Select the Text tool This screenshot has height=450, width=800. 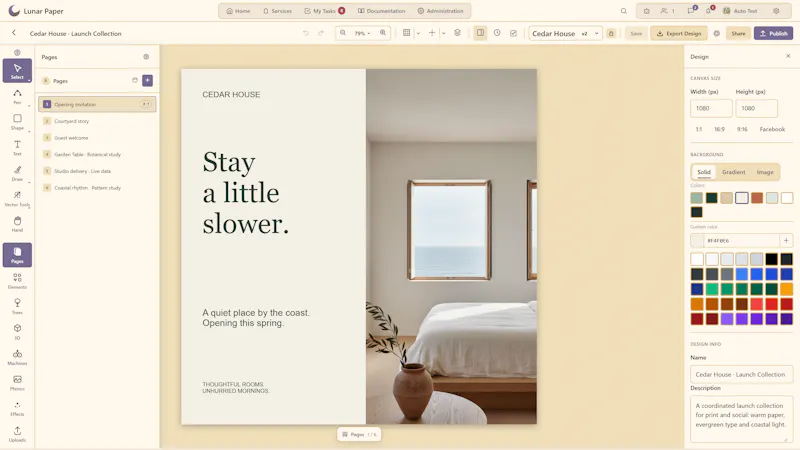pos(17,147)
